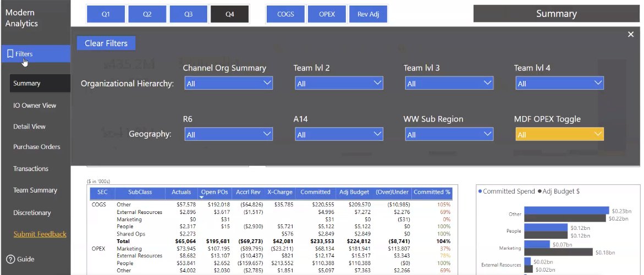Image resolution: width=644 pixels, height=275 pixels.
Task: Open the MDF OPEX Toggle dropdown
Action: point(559,134)
